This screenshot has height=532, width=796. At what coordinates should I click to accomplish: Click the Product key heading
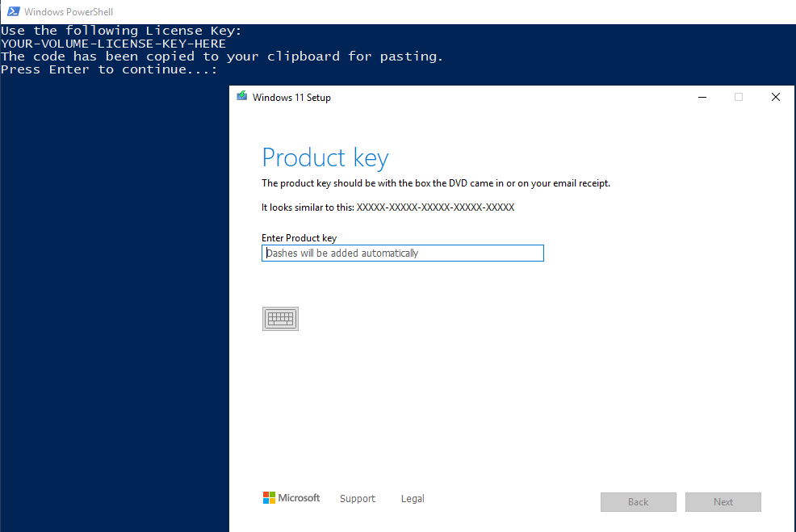coord(325,157)
